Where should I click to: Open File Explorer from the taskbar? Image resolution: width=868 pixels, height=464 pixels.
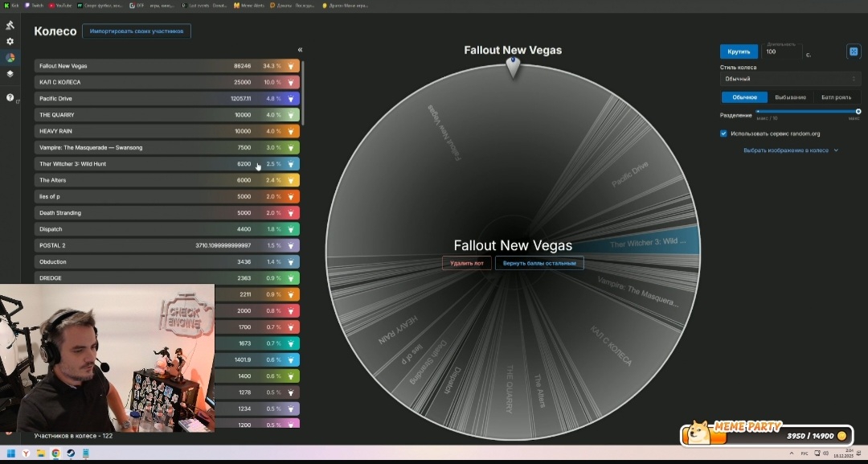41,453
